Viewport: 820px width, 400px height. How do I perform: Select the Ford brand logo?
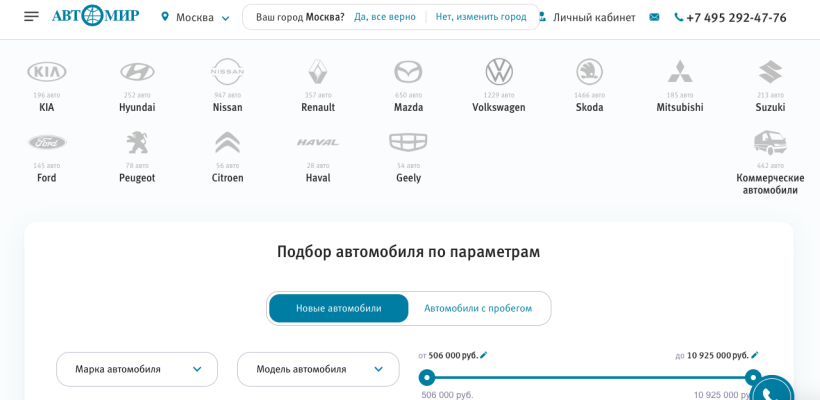pos(47,142)
